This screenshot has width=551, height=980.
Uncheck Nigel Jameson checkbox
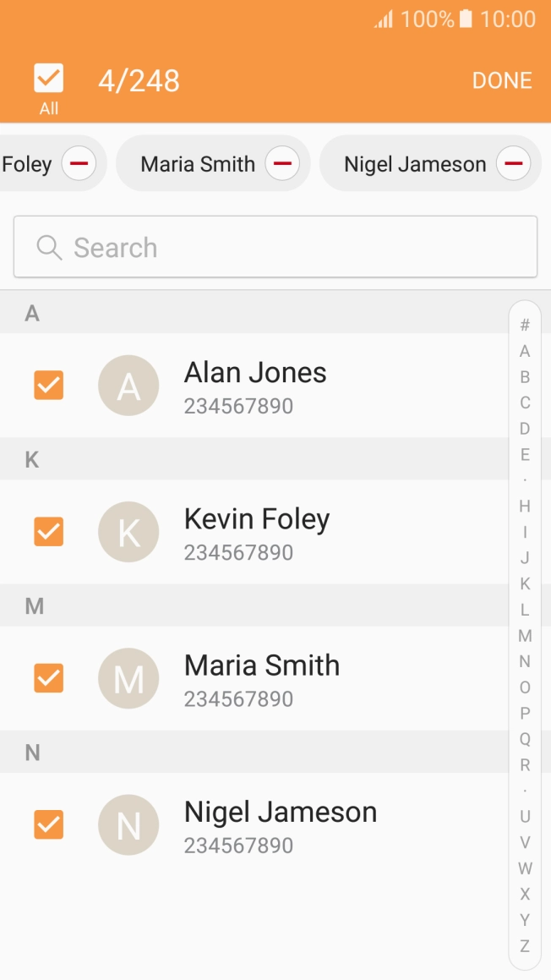pyautogui.click(x=49, y=824)
